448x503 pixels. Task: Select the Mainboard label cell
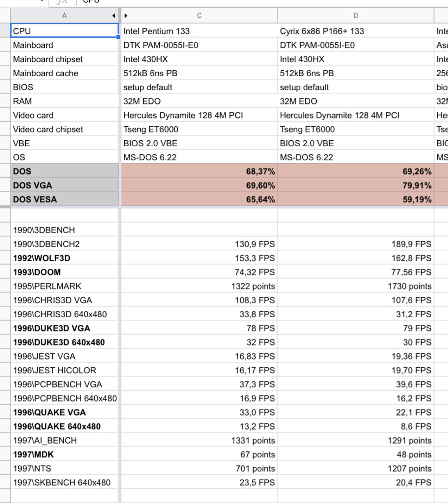tap(64, 45)
